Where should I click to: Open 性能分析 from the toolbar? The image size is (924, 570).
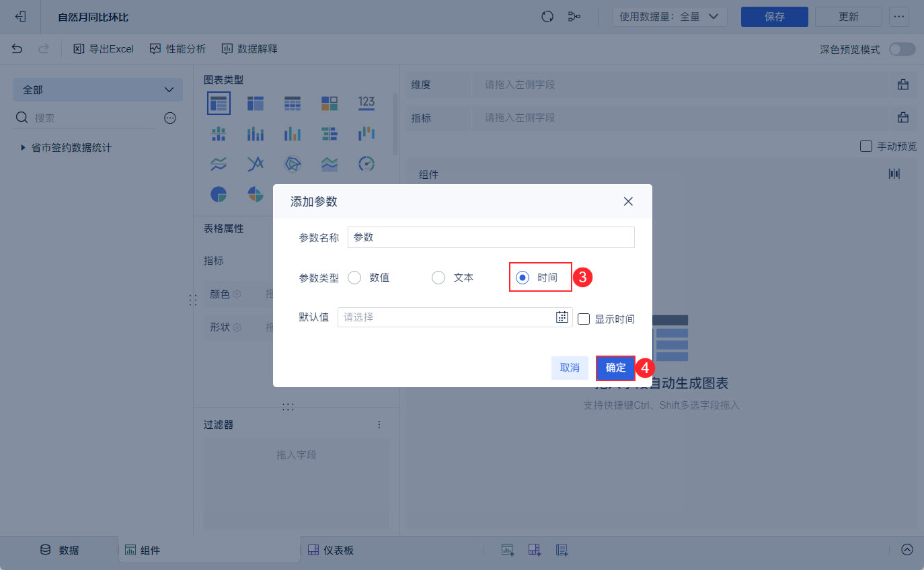(178, 48)
